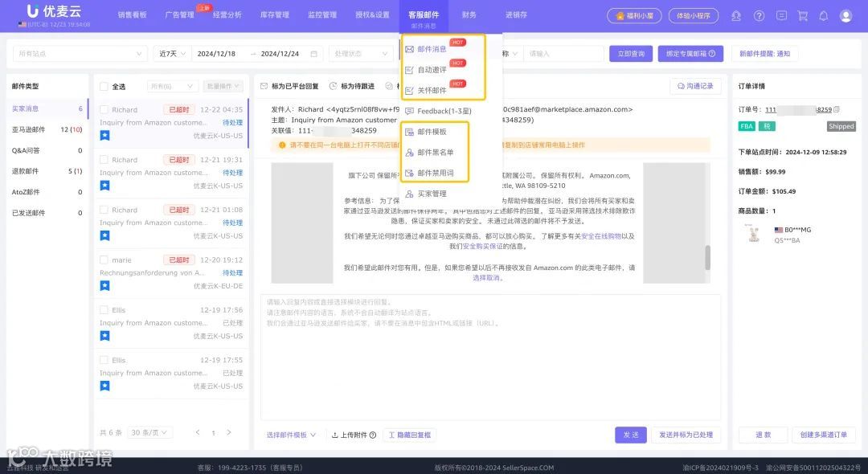This screenshot has height=474, width=868.
Task: Click the icon beside 邮件禁用词
Action: tap(409, 173)
